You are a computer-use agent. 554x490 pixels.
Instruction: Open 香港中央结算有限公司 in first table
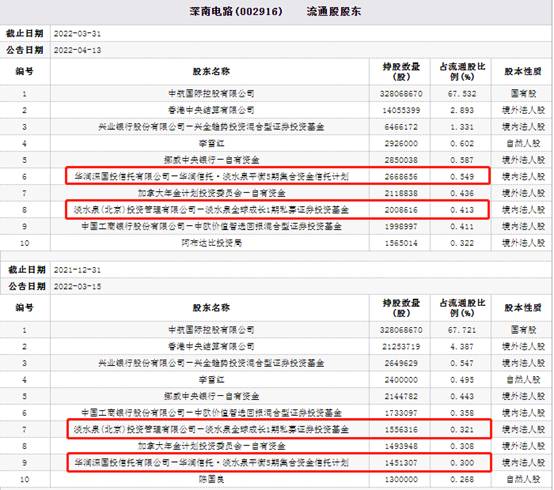pos(211,110)
